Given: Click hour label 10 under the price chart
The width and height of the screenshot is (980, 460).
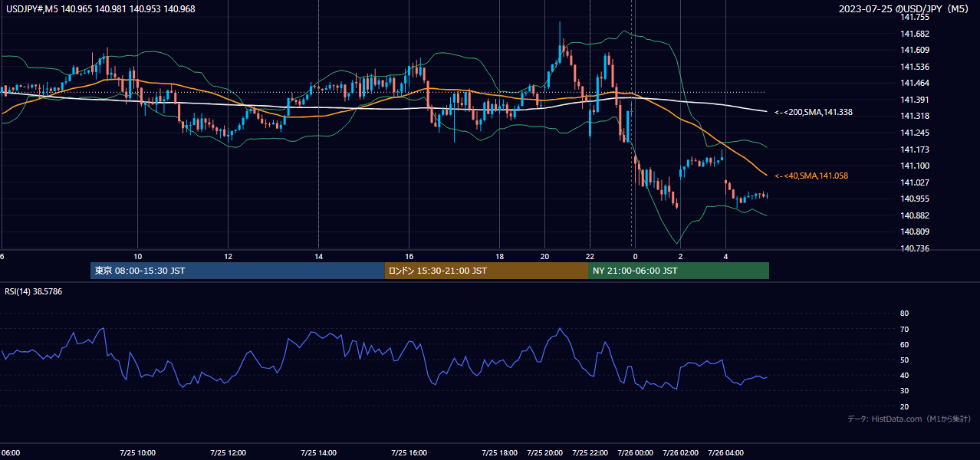Looking at the screenshot, I should (x=138, y=256).
